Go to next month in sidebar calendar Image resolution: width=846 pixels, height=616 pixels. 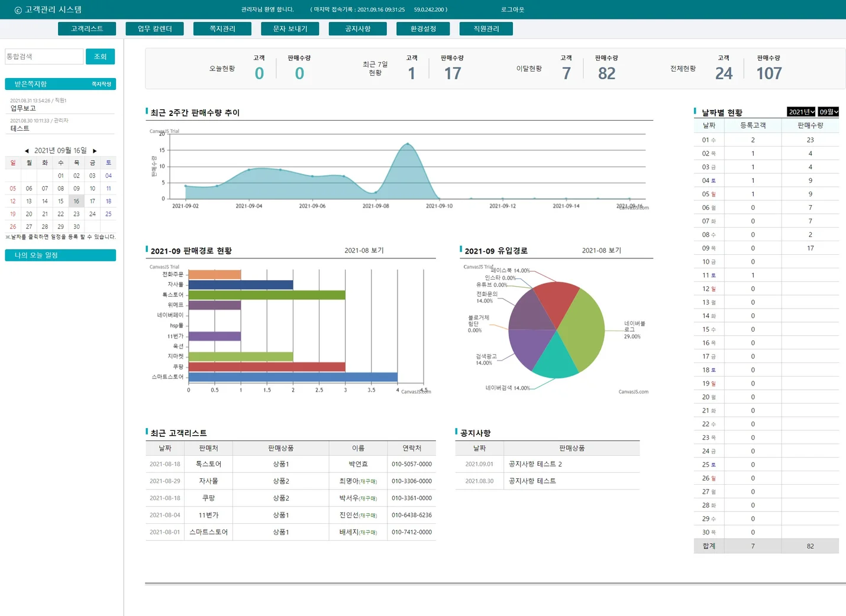(x=95, y=151)
